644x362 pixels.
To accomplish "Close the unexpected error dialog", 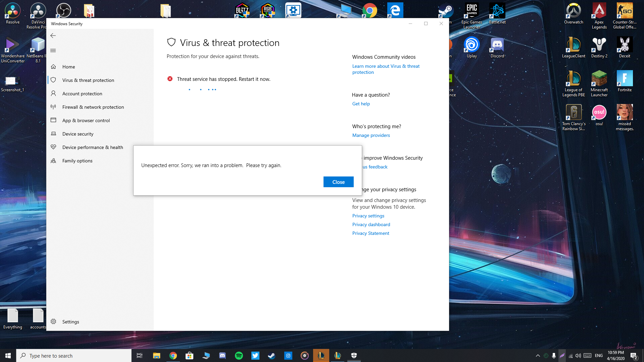I will (338, 182).
